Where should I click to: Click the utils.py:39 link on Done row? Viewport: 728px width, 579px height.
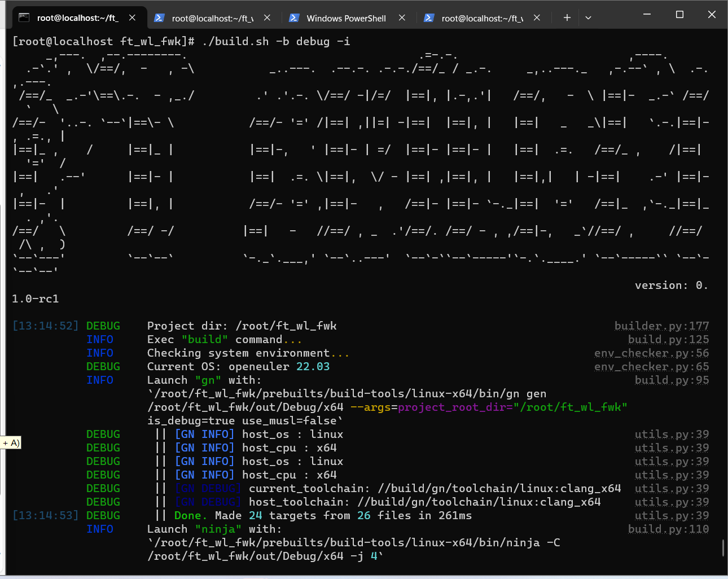coord(672,515)
